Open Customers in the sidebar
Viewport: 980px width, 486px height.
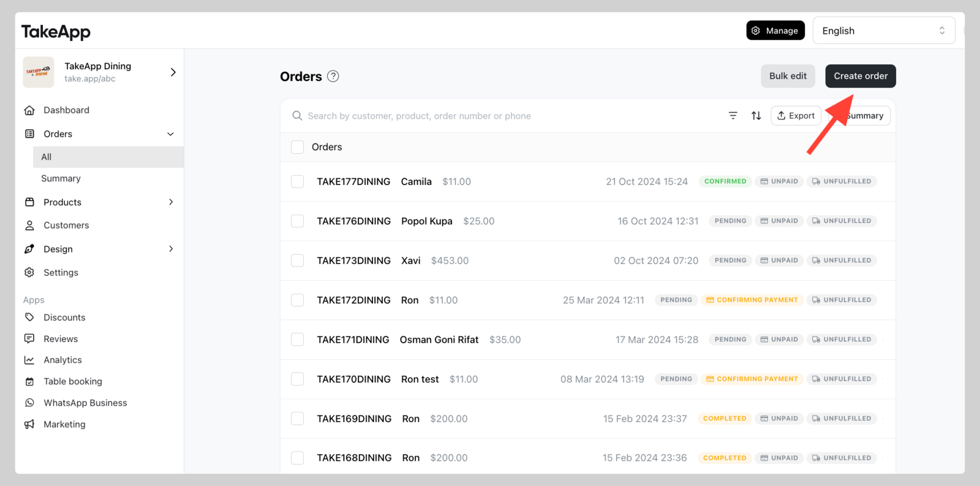(66, 226)
